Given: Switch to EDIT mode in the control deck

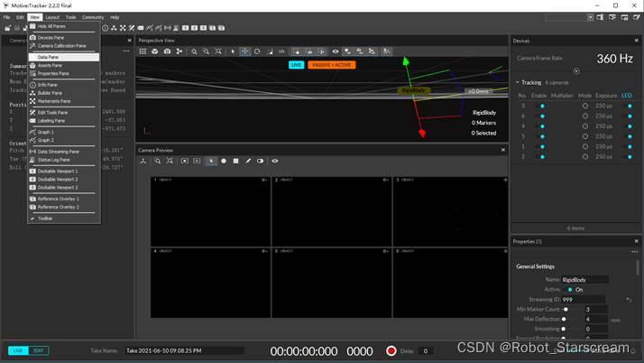Looking at the screenshot, I should coord(38,350).
